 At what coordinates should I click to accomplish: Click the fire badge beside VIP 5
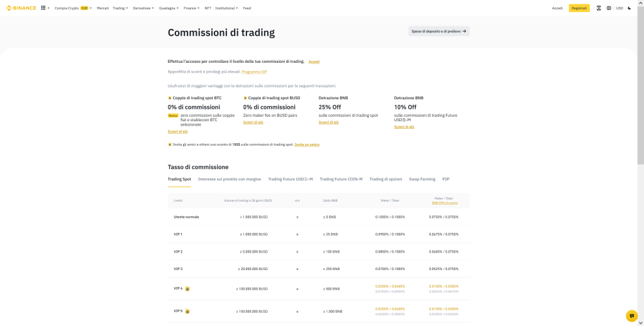point(187,312)
